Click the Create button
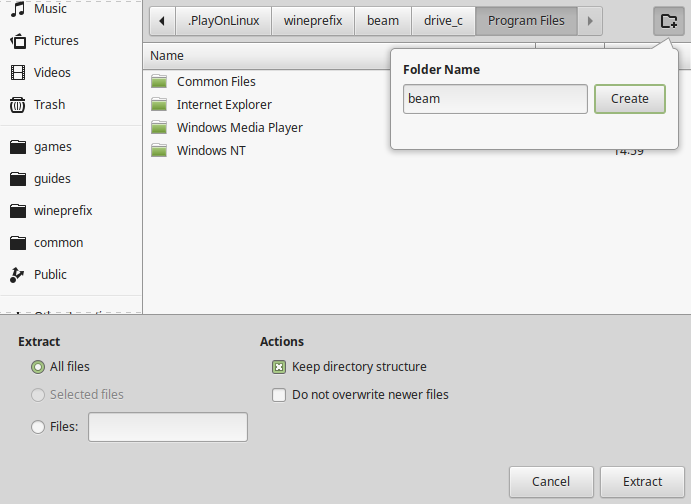Screen dimensions: 691x504 point(630,99)
